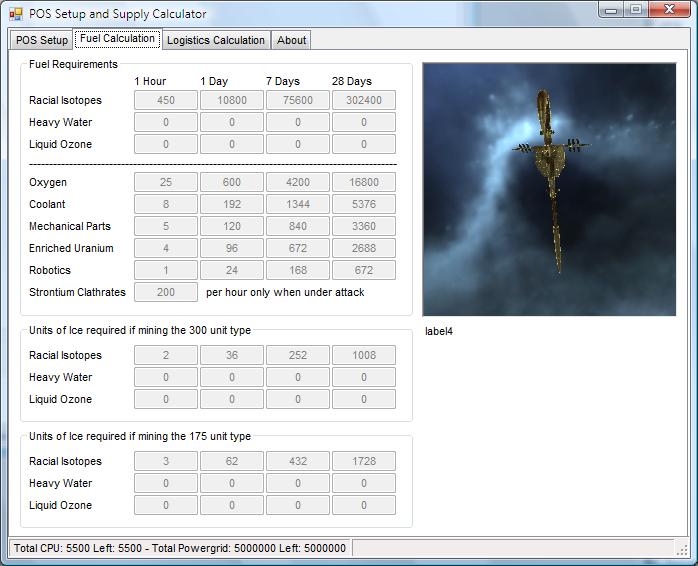Click the '28 Days' column header text
This screenshot has width=698, height=566.
tap(352, 81)
